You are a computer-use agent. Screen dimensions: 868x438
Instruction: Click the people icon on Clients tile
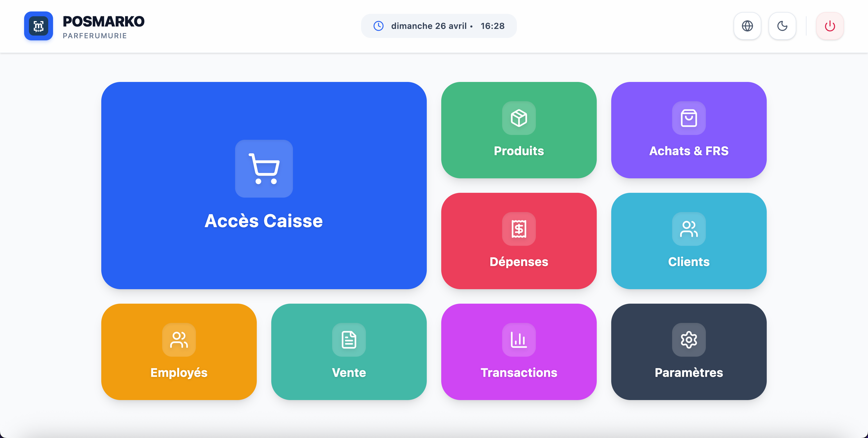click(688, 229)
